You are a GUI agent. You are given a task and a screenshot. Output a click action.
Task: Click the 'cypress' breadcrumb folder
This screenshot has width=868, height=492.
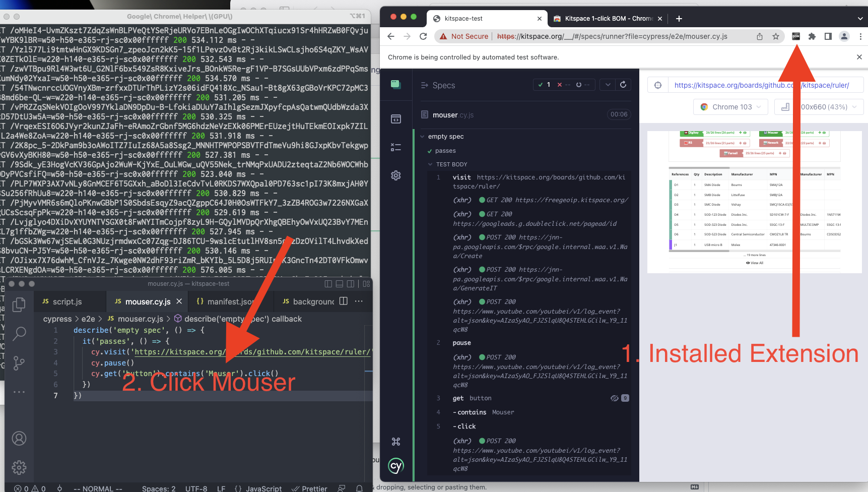pos(57,319)
